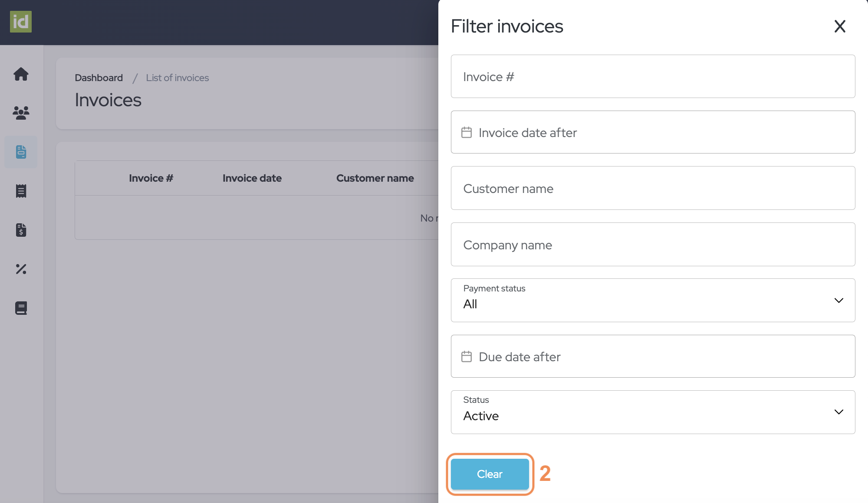
Task: Click the Quotes or estimates icon
Action: 21,229
